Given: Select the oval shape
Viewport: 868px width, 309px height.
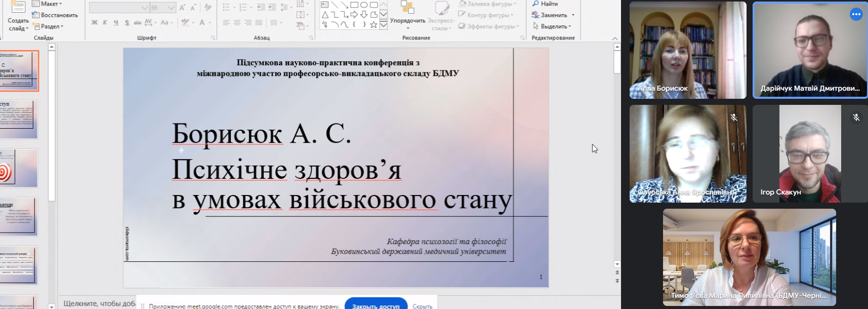Looking at the screenshot, I should click(364, 5).
